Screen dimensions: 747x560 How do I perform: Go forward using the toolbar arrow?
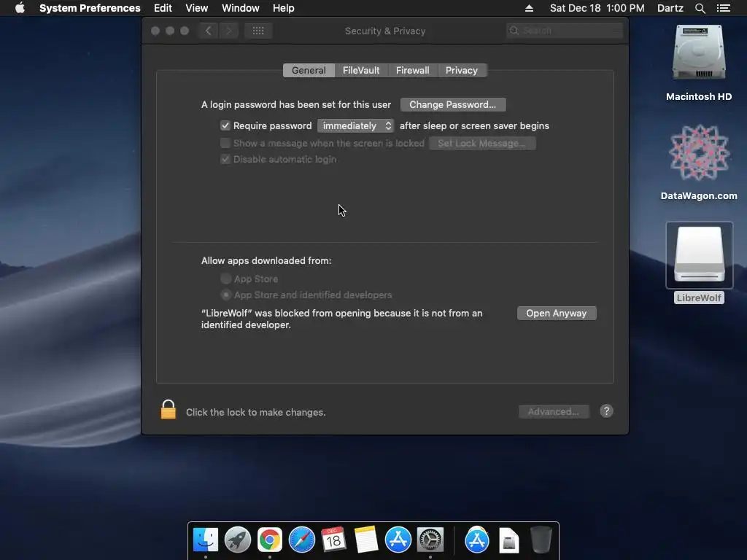point(228,31)
